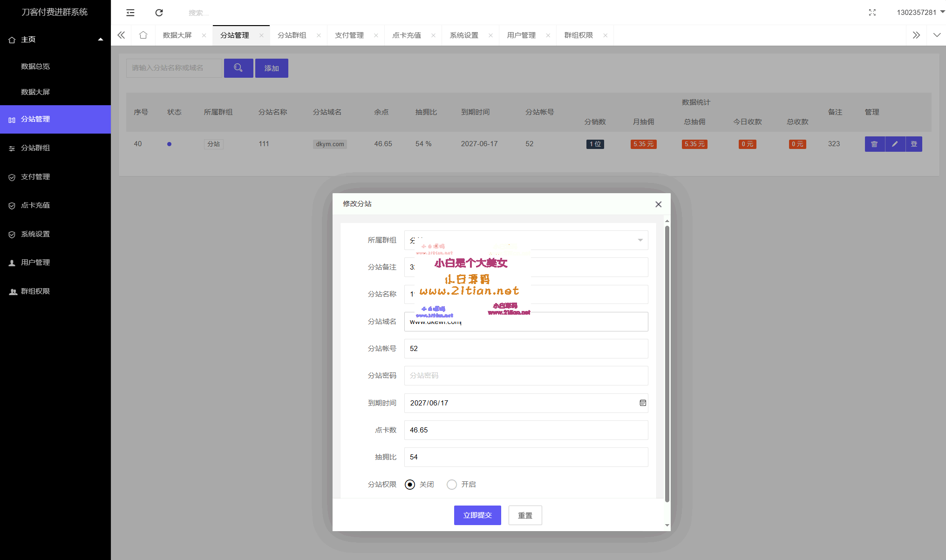The height and width of the screenshot is (560, 946).
Task: Click the 登 login icon in the row
Action: [914, 144]
